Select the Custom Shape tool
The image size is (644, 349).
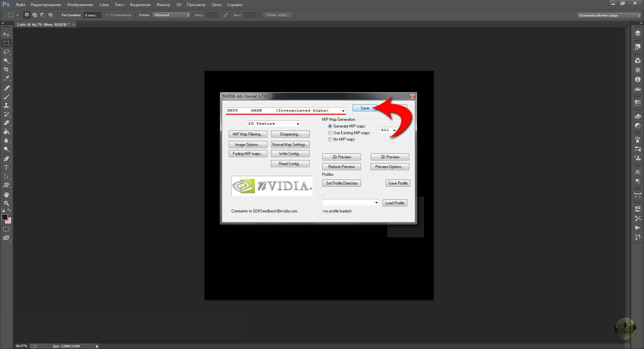point(6,185)
